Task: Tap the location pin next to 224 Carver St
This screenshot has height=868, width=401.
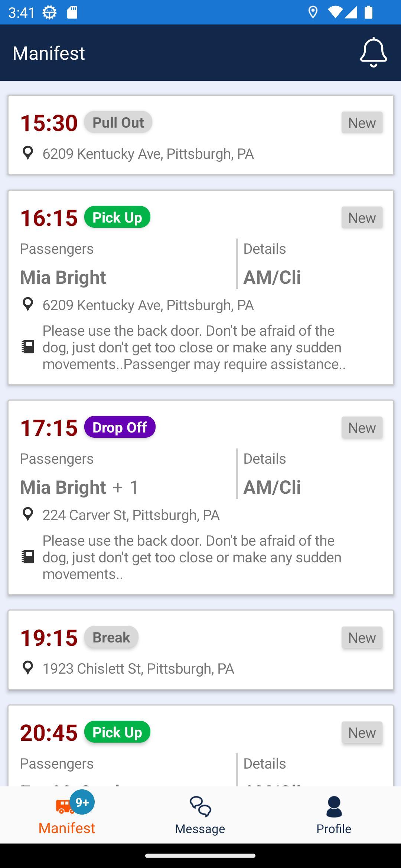Action: (x=28, y=514)
